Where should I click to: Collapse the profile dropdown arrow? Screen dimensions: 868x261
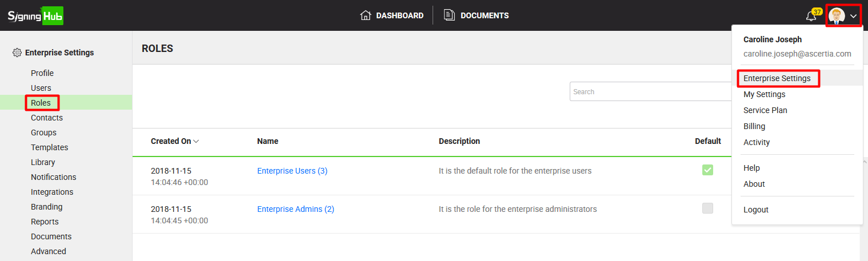[853, 16]
